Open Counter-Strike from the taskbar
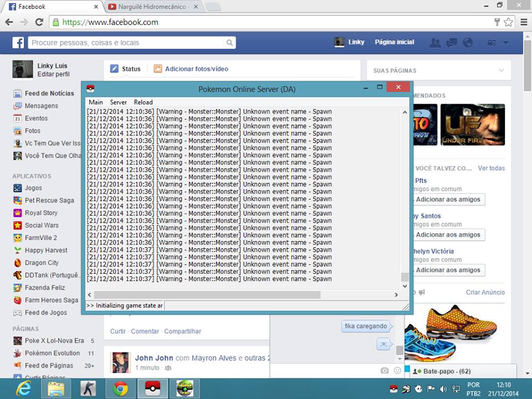The width and height of the screenshot is (532, 399). (88, 389)
